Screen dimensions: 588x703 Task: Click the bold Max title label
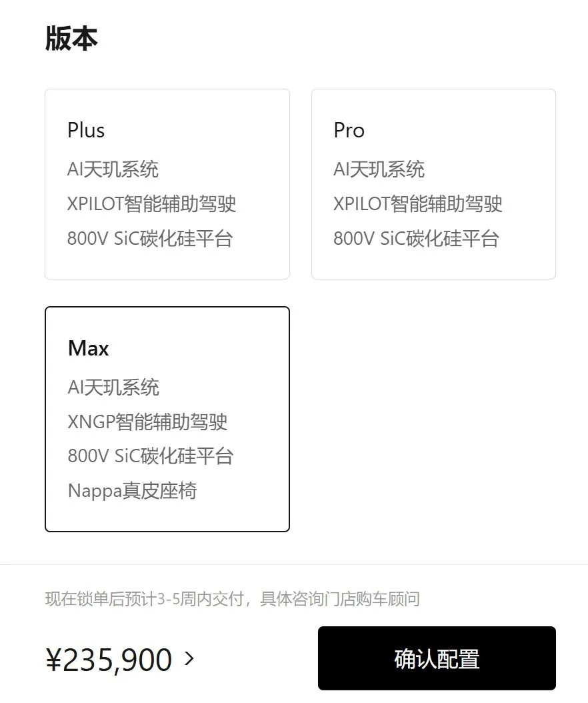pos(88,348)
